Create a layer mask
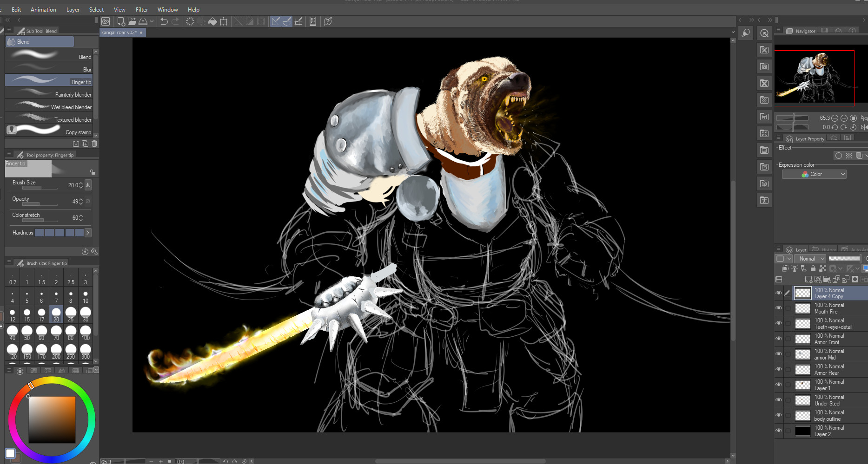The width and height of the screenshot is (868, 464). [855, 280]
